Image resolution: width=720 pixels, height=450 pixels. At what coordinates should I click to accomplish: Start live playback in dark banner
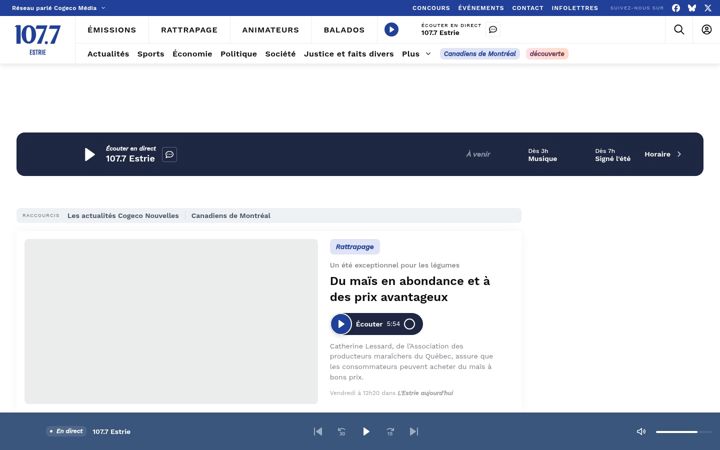[x=90, y=154]
